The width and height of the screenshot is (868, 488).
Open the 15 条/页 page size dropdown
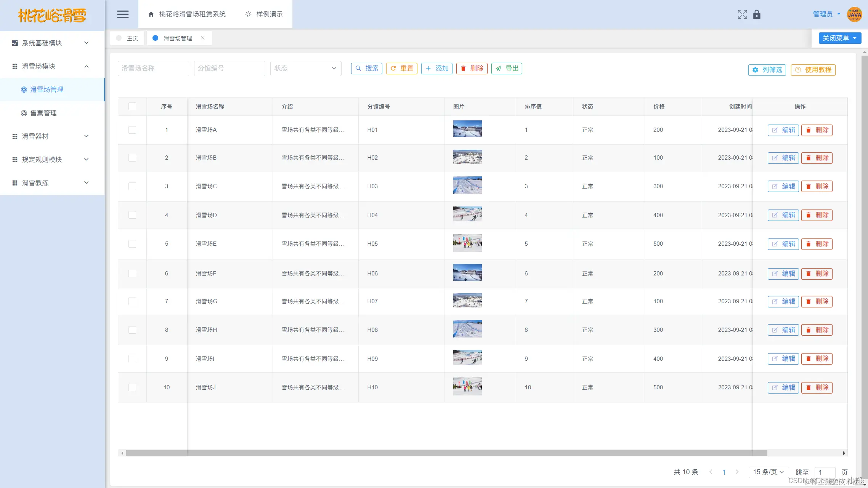pos(768,472)
